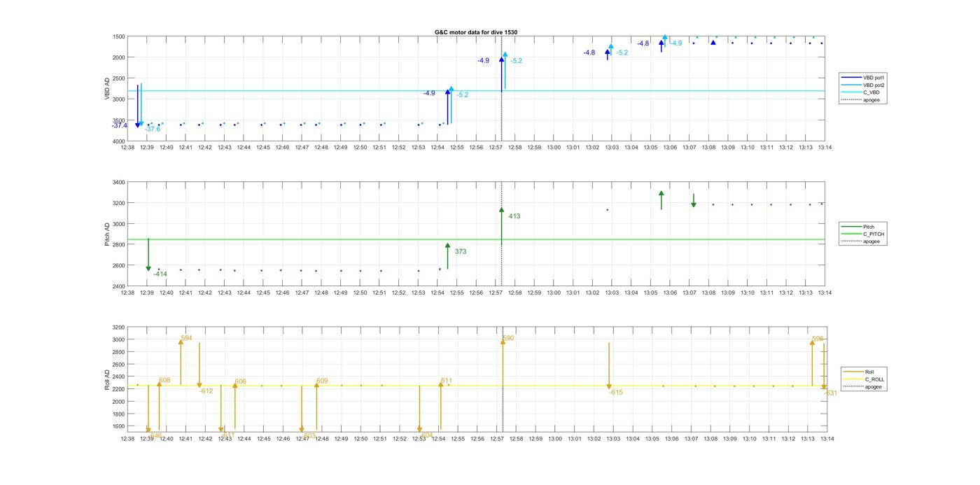Viewport: 980px width, 485px height.
Task: Click the '373' pitch data label
Action: point(461,251)
